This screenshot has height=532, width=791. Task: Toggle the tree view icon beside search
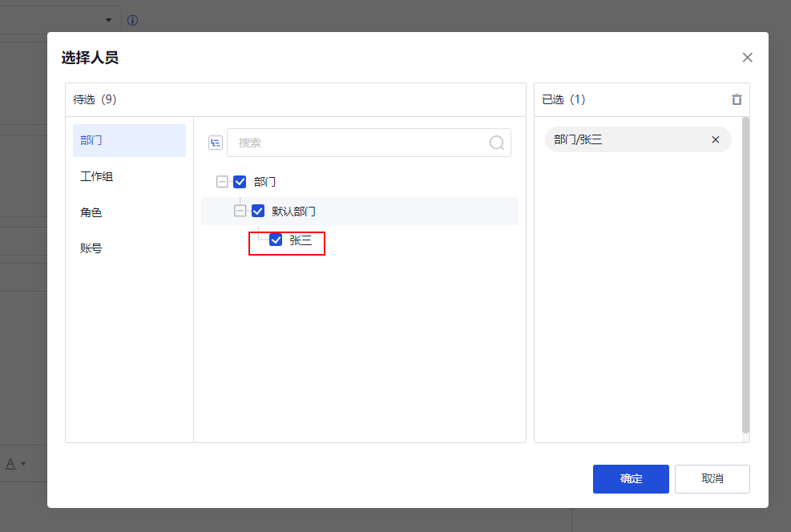click(x=215, y=143)
